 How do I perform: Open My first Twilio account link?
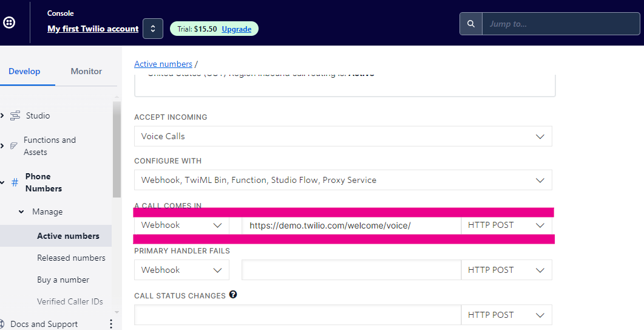(93, 29)
